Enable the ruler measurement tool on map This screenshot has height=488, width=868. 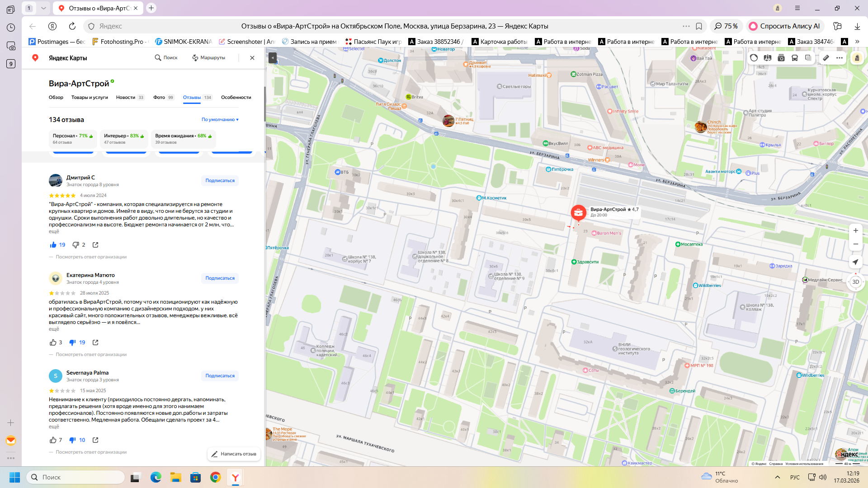pos(826,58)
